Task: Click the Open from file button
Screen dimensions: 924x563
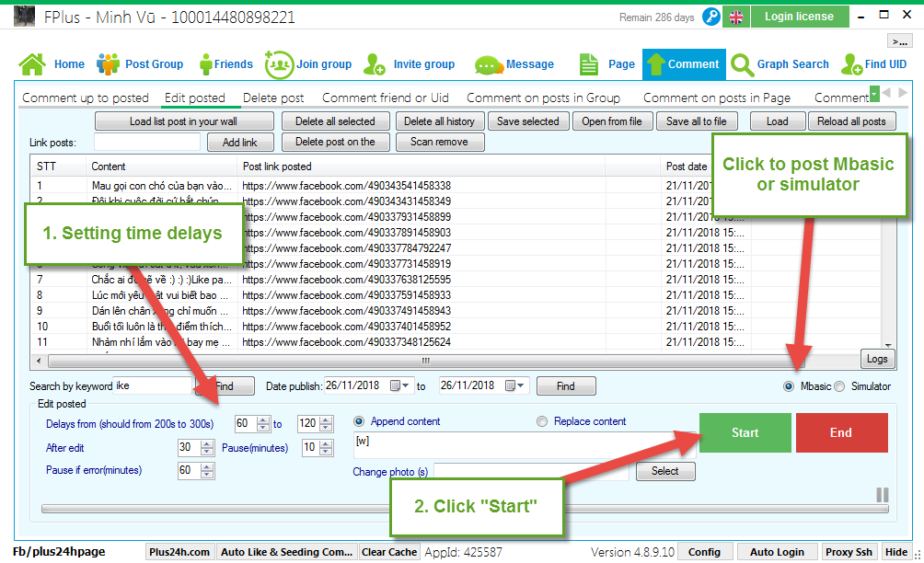Action: click(x=612, y=121)
